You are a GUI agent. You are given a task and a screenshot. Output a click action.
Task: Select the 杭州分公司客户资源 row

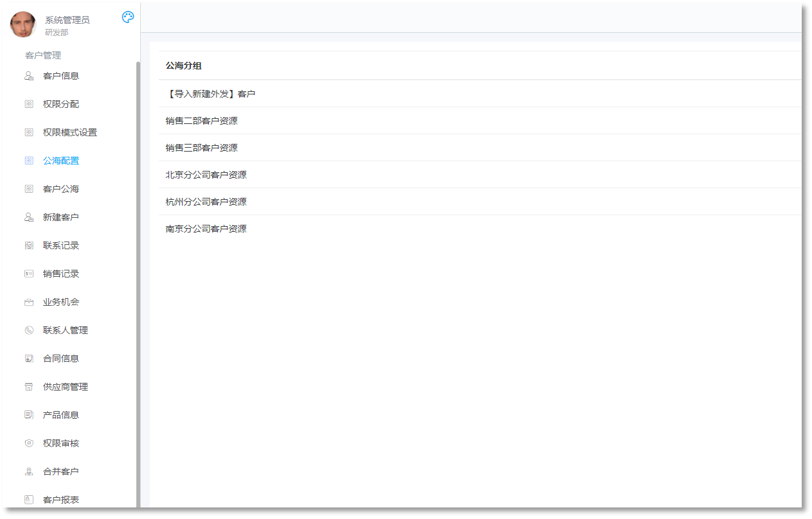tap(480, 202)
